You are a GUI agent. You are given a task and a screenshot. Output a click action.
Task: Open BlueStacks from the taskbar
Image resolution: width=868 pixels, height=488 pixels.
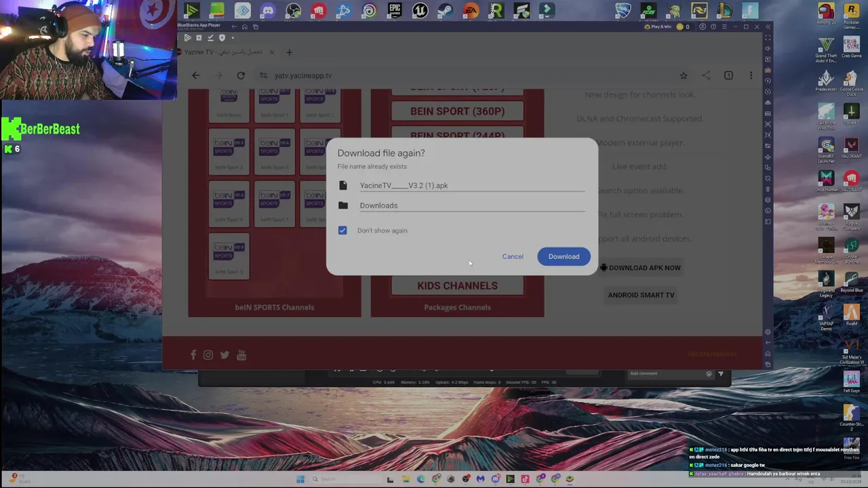point(570,479)
